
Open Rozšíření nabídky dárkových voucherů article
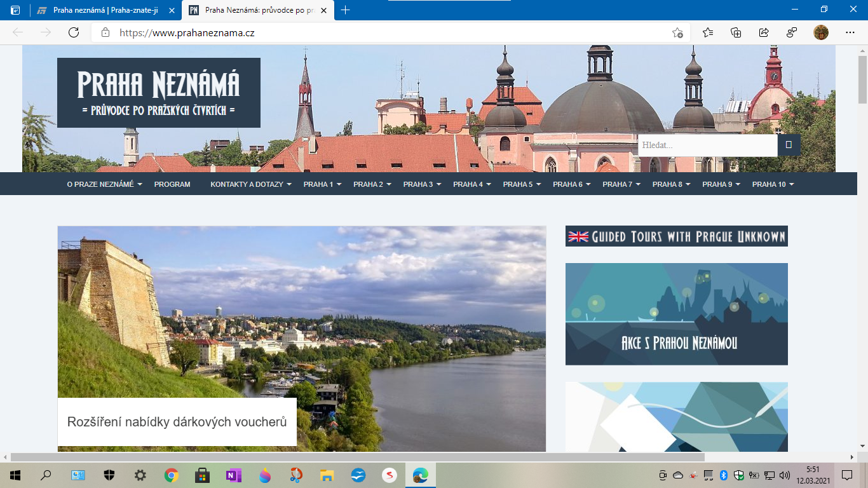(177, 422)
